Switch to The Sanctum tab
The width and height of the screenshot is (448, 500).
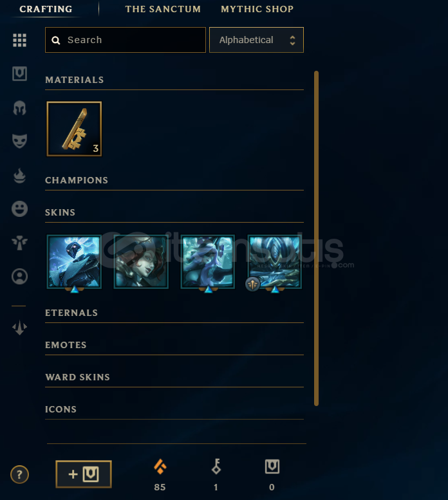[x=163, y=9]
